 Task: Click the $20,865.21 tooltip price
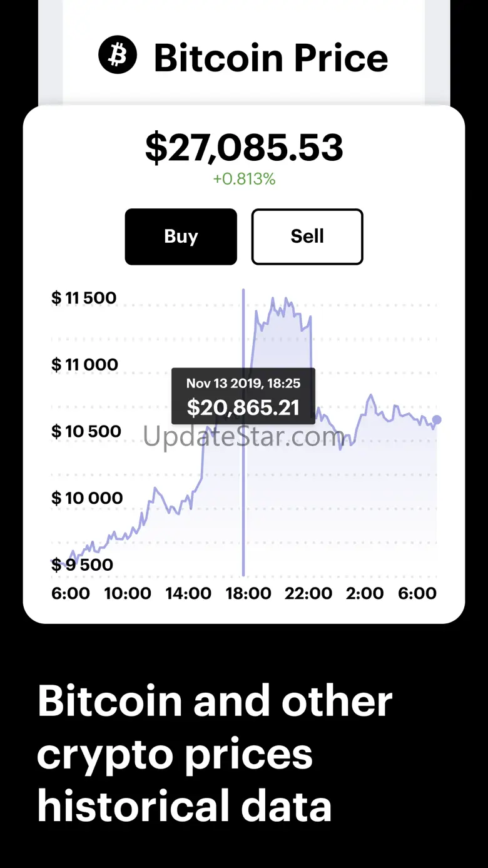click(243, 408)
